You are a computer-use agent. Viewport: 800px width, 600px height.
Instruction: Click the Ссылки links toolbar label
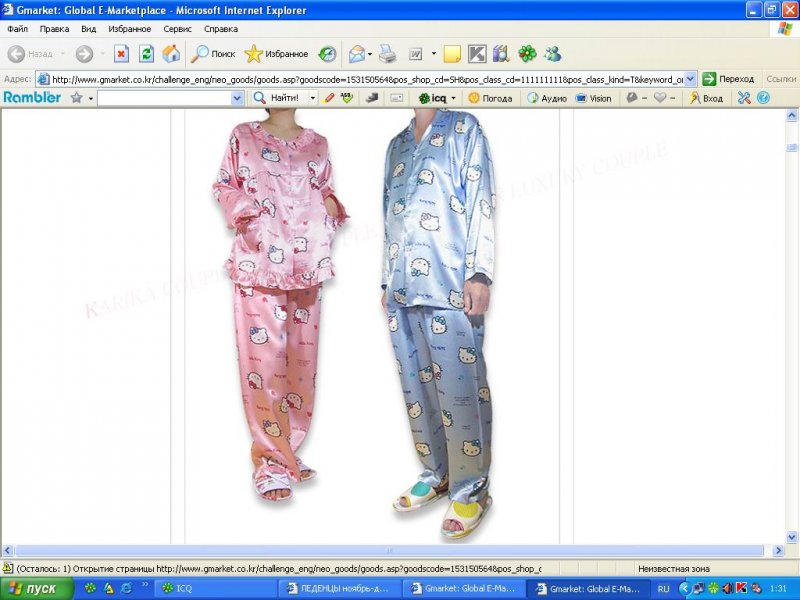tap(781, 79)
